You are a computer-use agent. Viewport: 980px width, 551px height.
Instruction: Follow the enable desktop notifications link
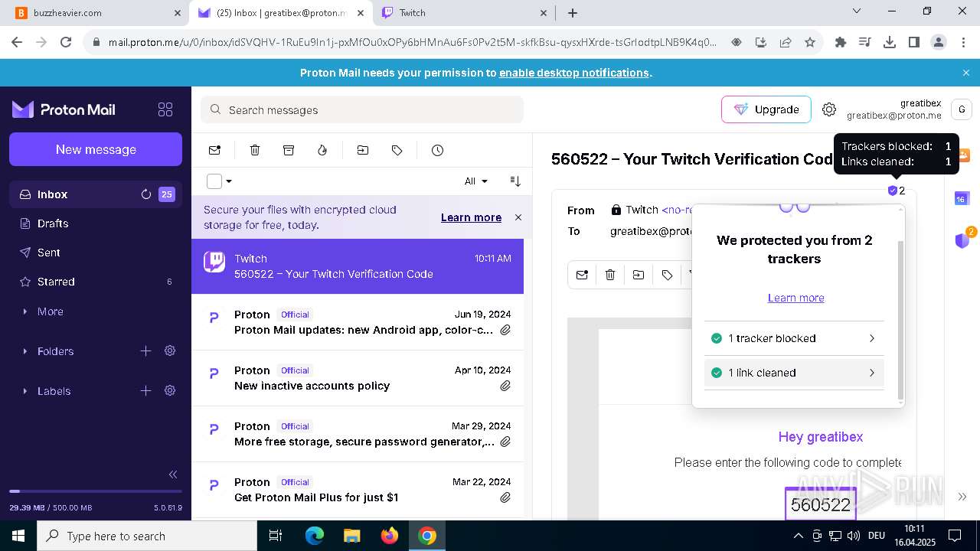pos(574,73)
